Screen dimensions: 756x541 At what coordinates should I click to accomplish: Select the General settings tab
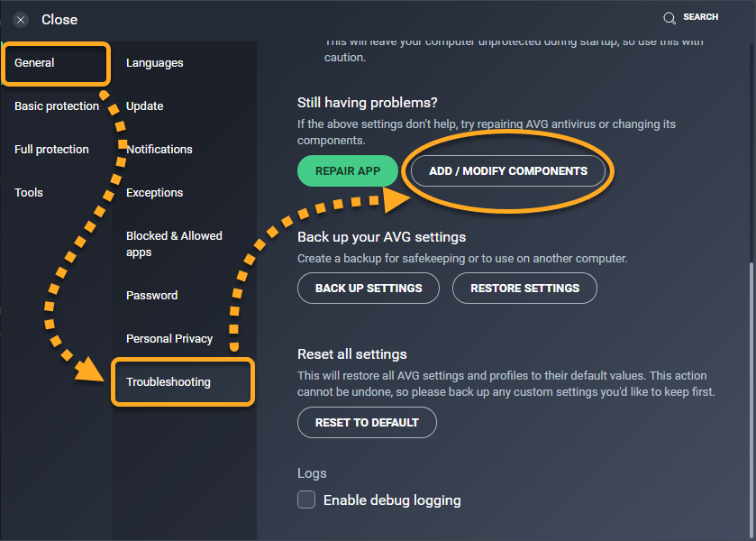click(x=57, y=63)
